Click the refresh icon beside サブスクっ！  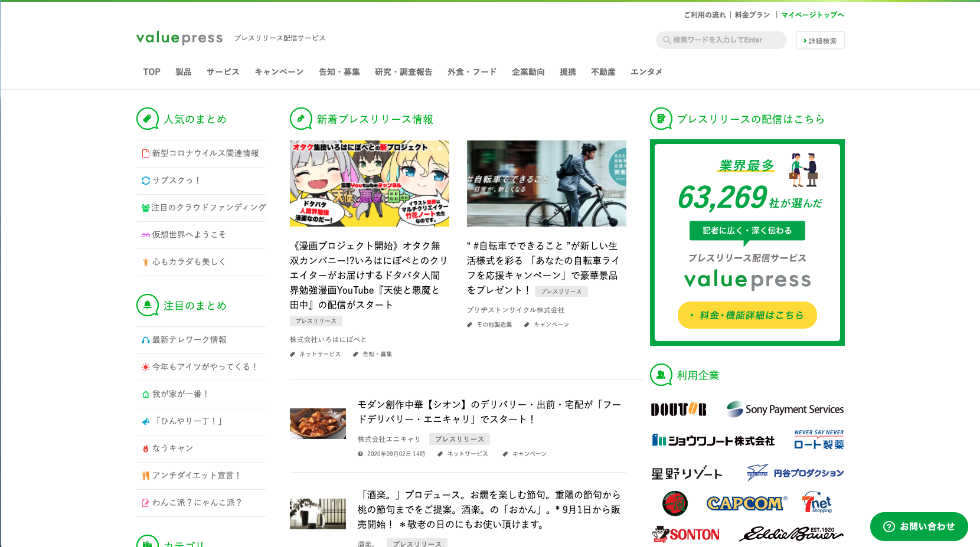tap(145, 181)
